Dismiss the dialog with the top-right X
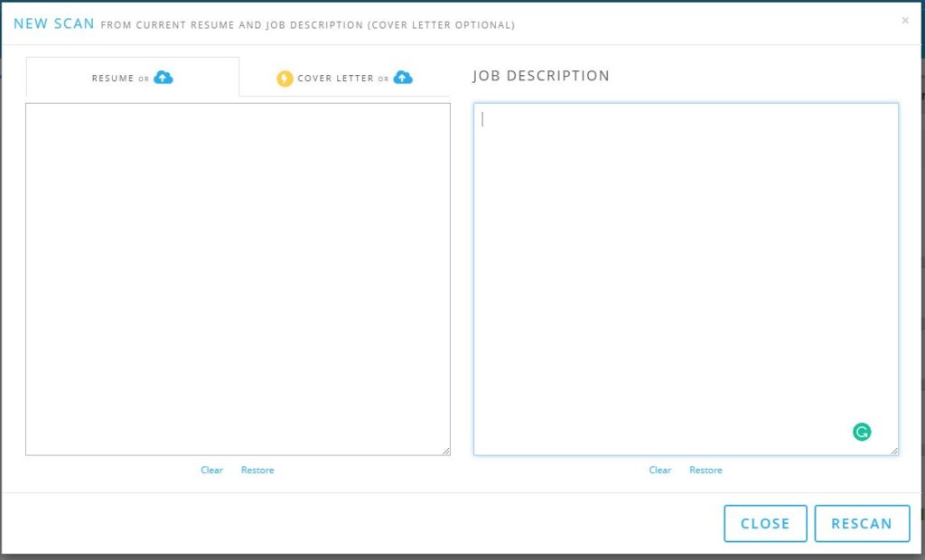This screenshot has width=925, height=560. coord(905,21)
